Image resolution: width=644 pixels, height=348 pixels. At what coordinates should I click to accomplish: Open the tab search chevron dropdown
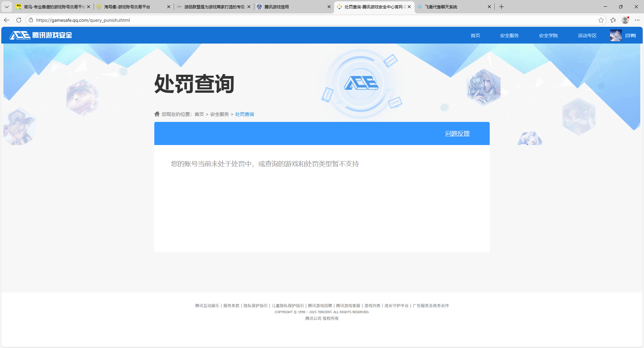[6, 7]
